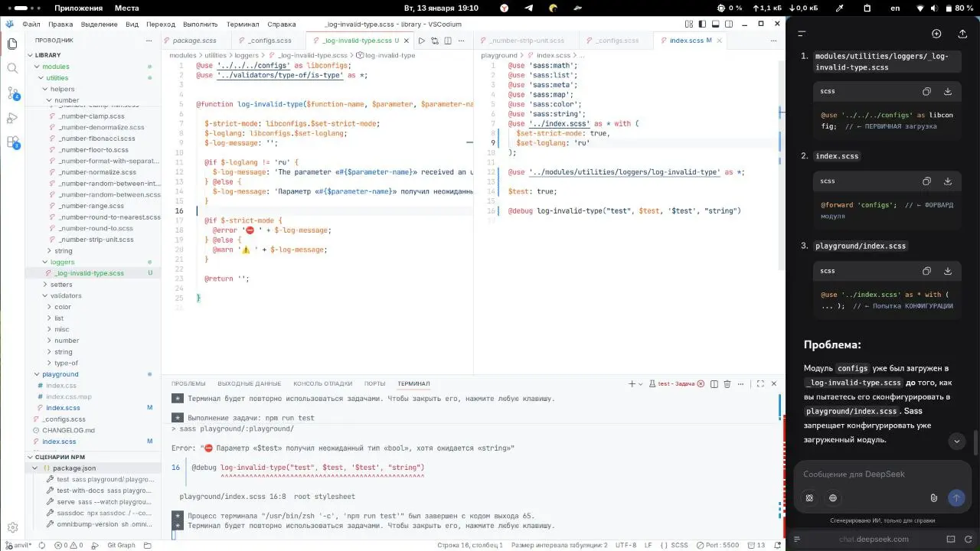Send the DeepSeek message with arrow button
980x551 pixels.
click(x=956, y=497)
